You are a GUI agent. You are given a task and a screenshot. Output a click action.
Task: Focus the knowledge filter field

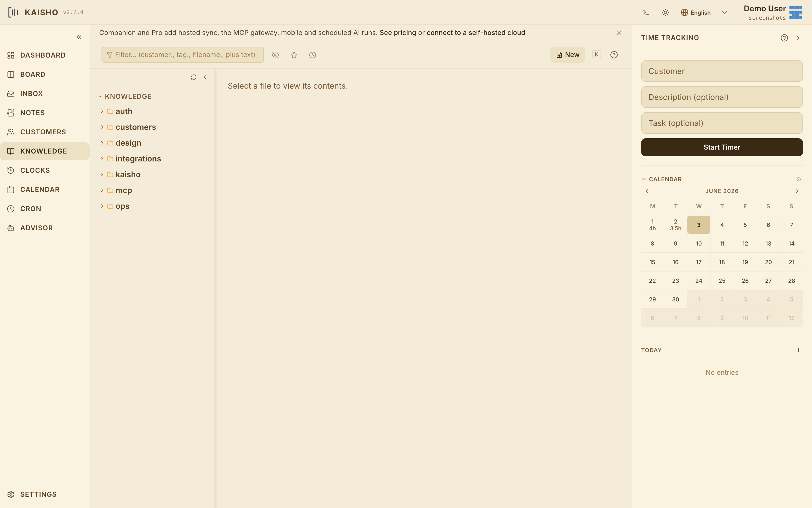tap(182, 55)
